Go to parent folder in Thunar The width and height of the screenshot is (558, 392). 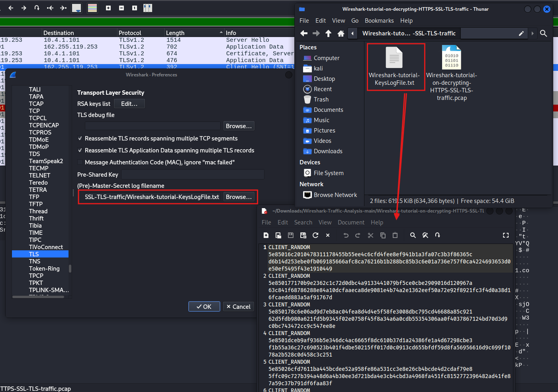pos(329,33)
